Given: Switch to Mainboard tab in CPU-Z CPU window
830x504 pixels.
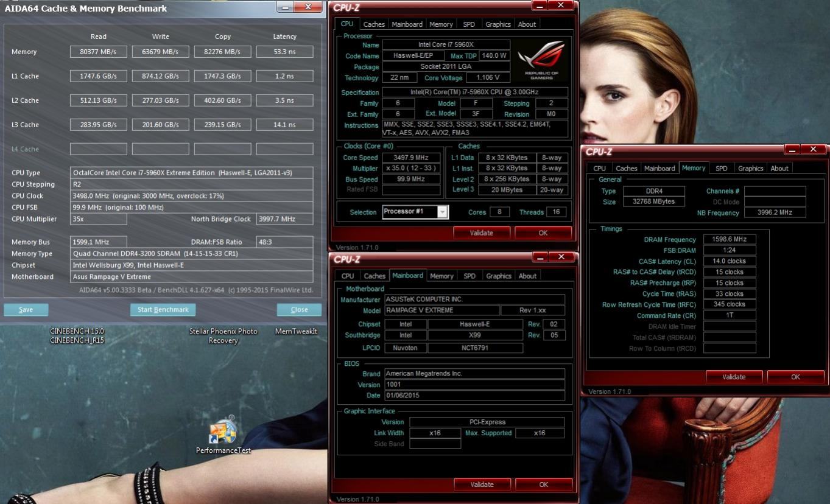Looking at the screenshot, I should [407, 24].
